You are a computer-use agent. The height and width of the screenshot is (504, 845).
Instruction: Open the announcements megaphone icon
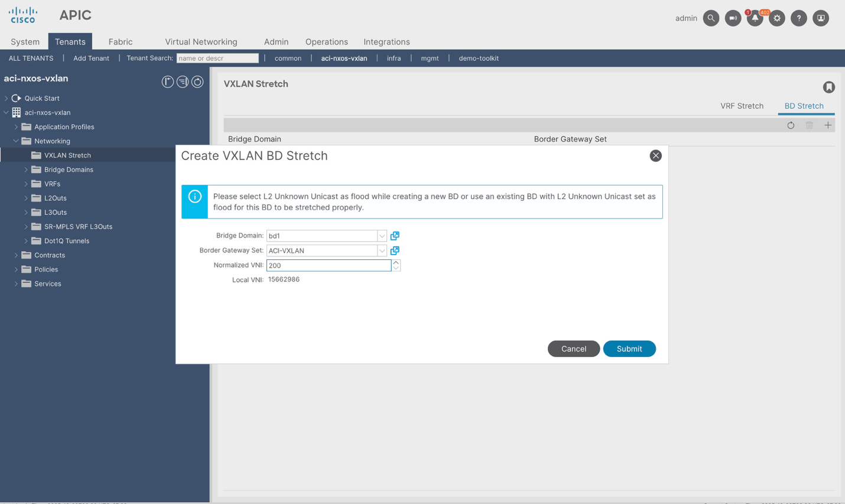tap(733, 18)
